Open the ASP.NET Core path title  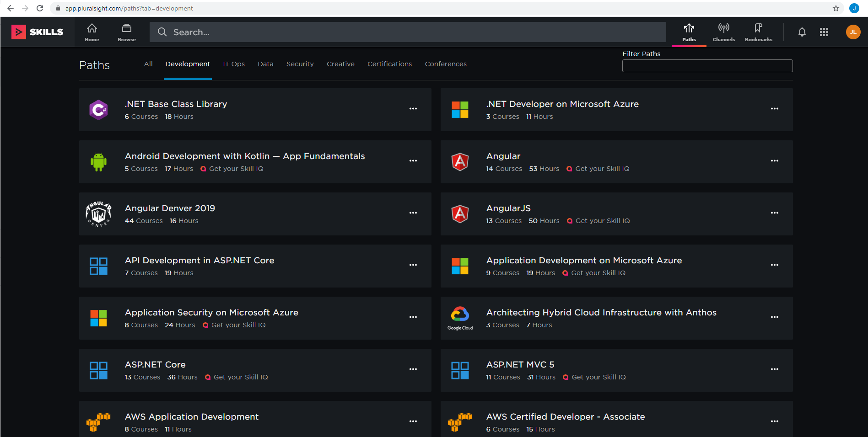click(x=155, y=365)
